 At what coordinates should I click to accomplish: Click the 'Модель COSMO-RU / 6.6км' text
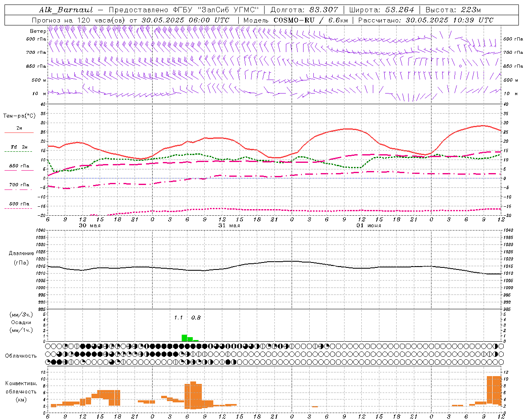click(x=295, y=20)
